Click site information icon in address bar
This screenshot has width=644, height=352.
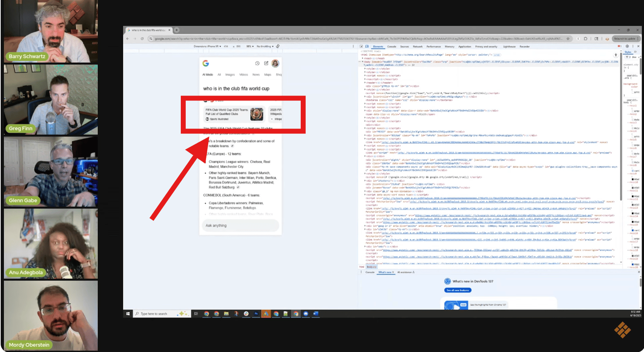tap(151, 39)
